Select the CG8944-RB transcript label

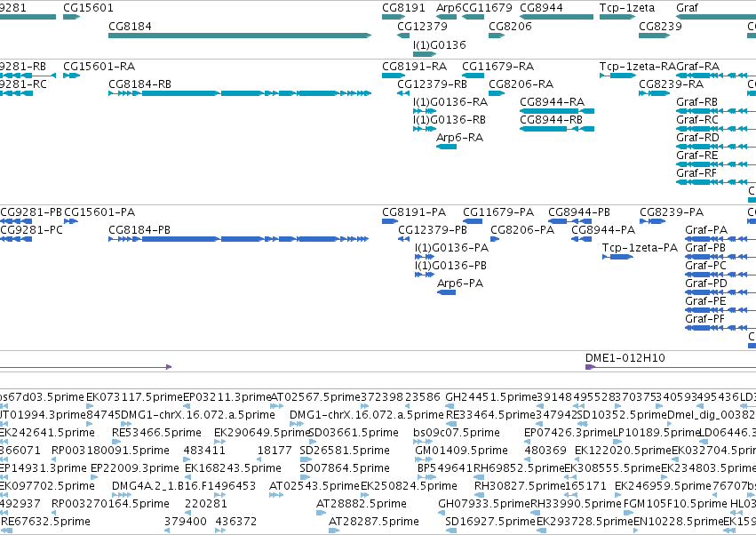click(551, 120)
